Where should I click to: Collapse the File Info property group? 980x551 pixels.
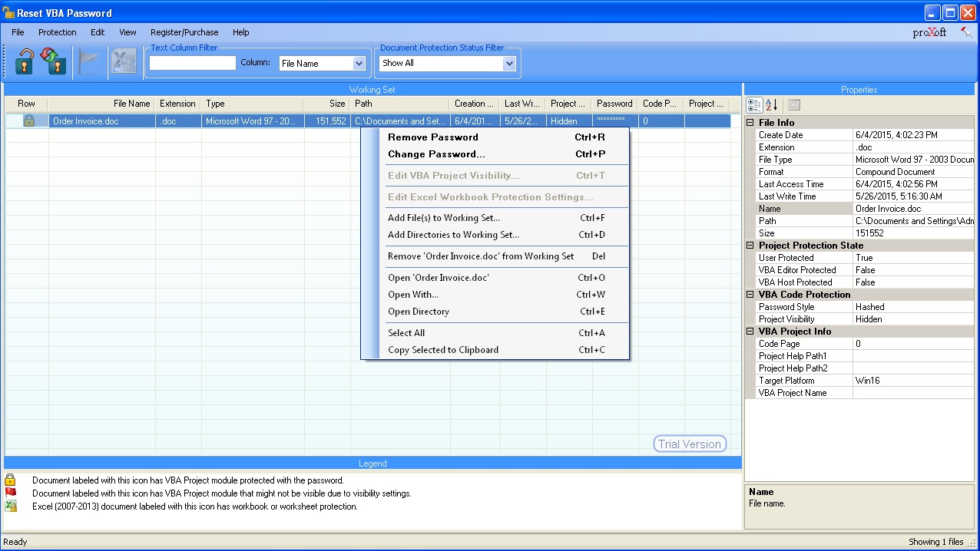click(x=750, y=123)
